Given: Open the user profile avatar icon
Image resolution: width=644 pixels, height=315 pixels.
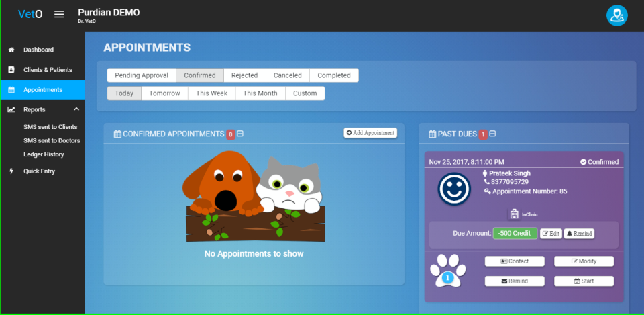Looking at the screenshot, I should [617, 15].
